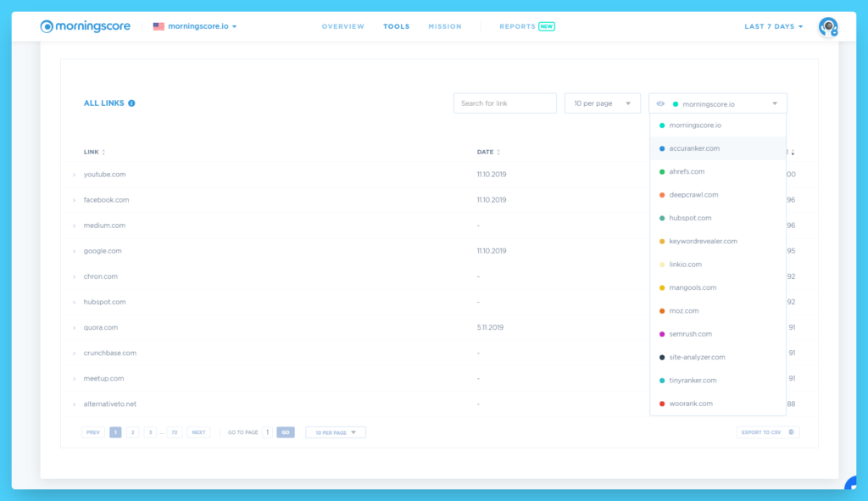Sort by the DATE column arrows

[x=498, y=152]
